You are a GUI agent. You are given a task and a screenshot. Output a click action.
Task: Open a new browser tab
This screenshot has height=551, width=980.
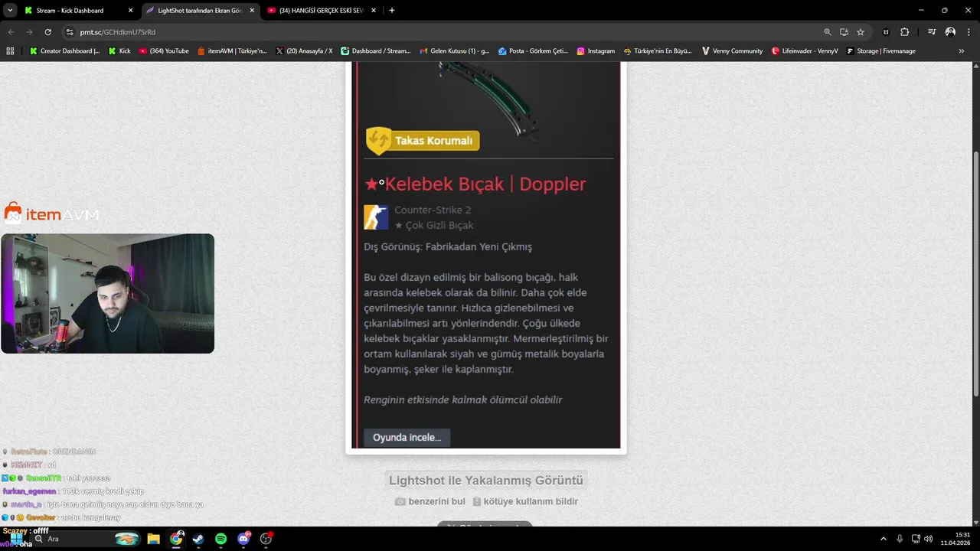pyautogui.click(x=392, y=11)
